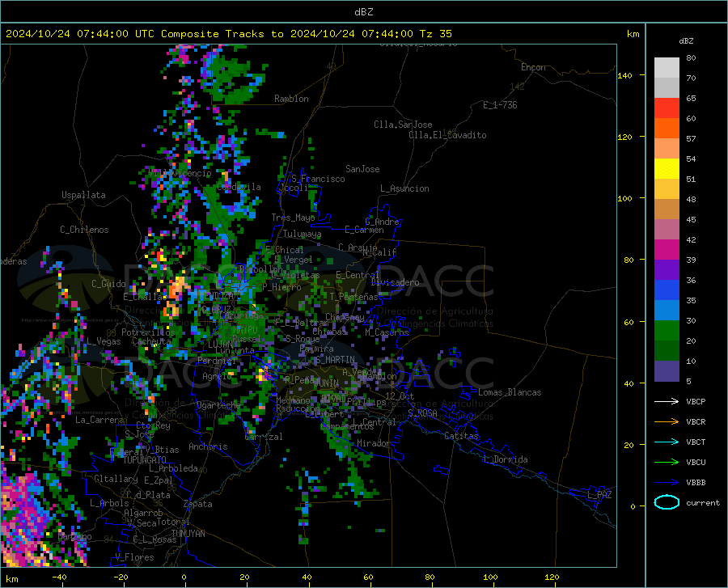Select the Anchoris location label
Image resolution: width=728 pixels, height=588 pixels.
[208, 446]
